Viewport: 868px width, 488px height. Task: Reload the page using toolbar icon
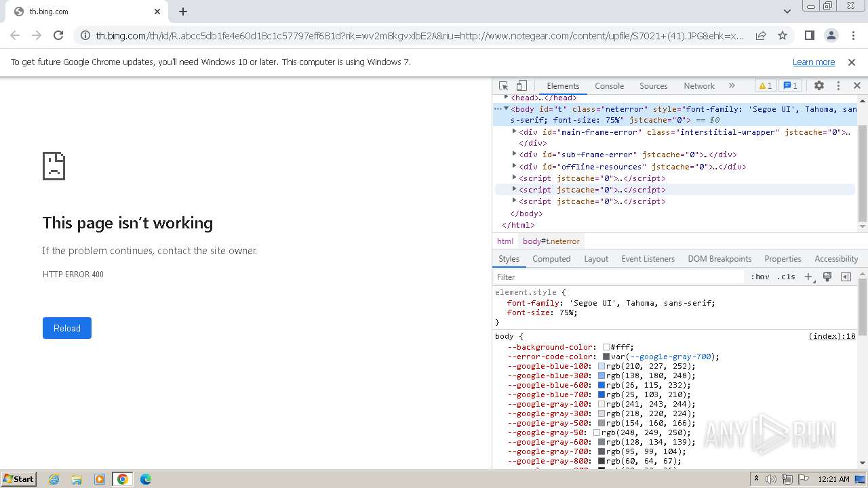pyautogui.click(x=58, y=35)
